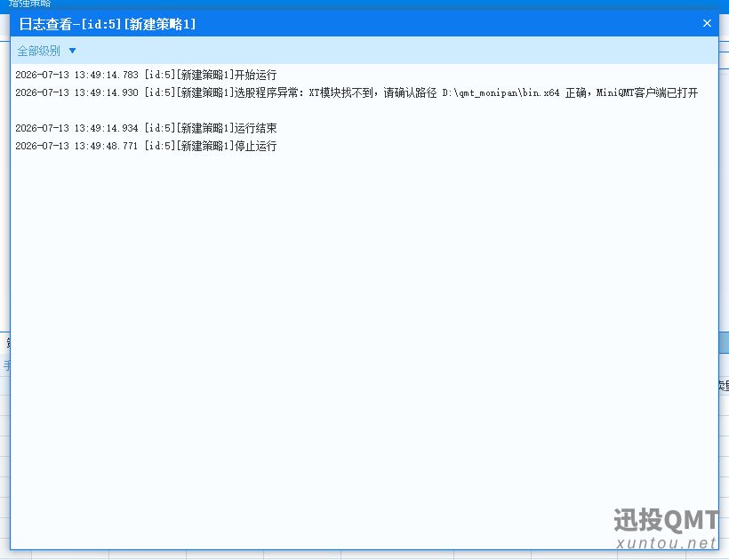Open the 全部级别 log level dropdown

pyautogui.click(x=46, y=51)
